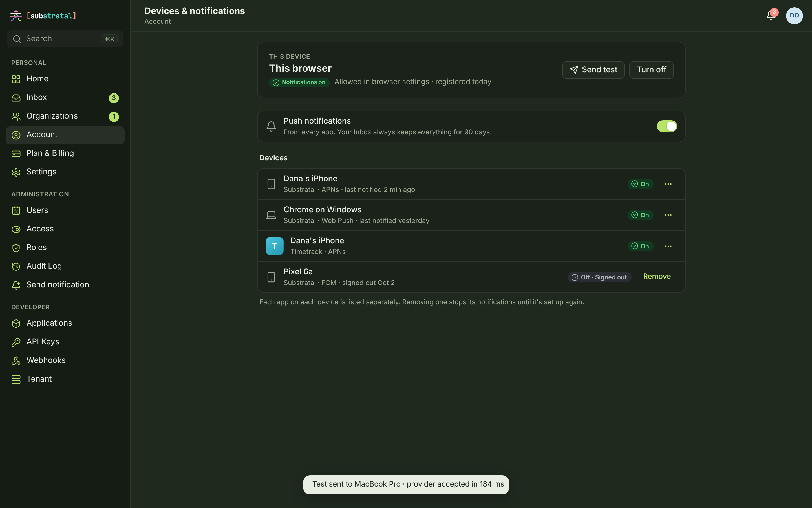
Task: Click "Allowed in browser settings · registered today" text
Action: click(x=413, y=82)
